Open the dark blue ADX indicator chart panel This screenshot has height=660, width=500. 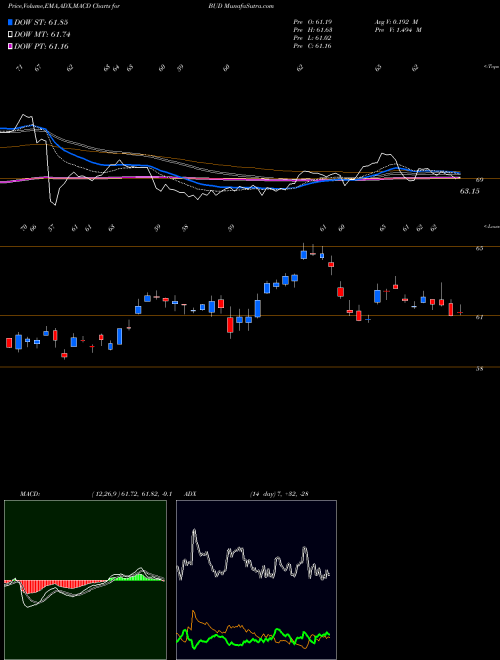(256, 580)
